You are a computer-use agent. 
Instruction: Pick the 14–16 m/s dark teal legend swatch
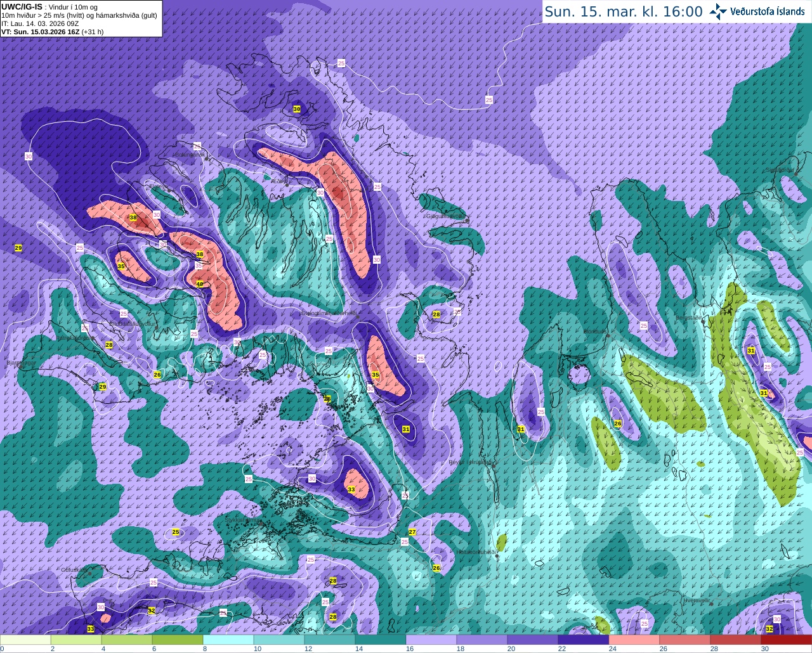click(381, 640)
